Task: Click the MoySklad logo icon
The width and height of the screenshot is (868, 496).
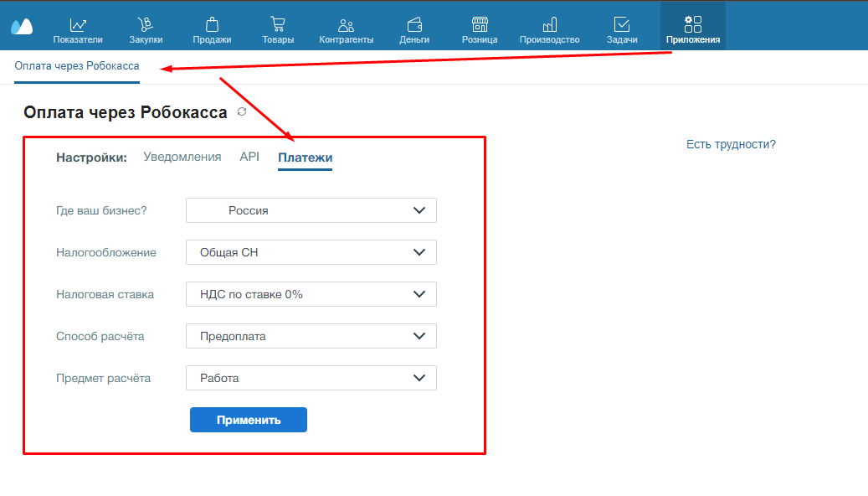Action: (22, 26)
